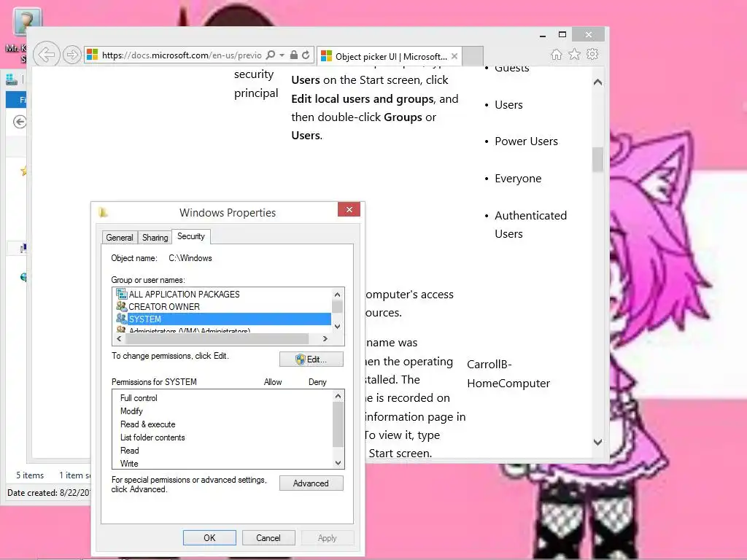Click the docs.microsoft.com address field

(181, 55)
